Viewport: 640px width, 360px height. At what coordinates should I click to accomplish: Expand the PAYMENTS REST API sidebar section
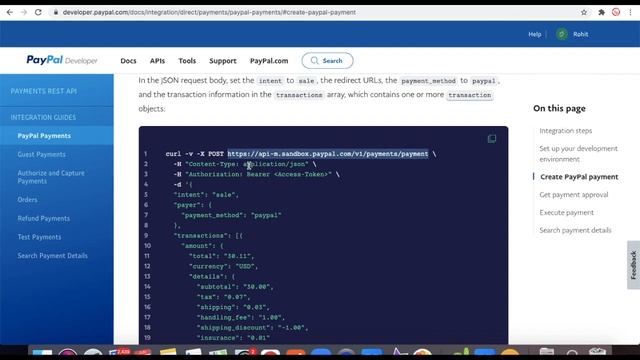click(x=44, y=91)
